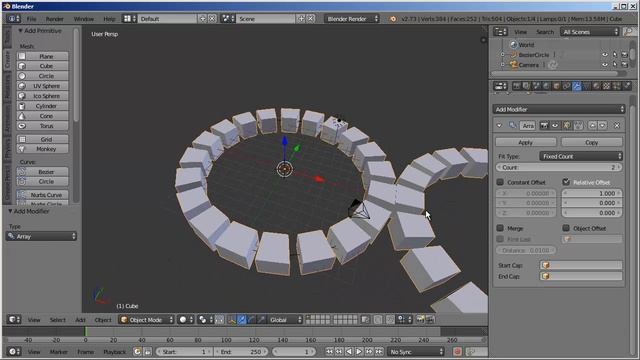The height and width of the screenshot is (360, 640).
Task: Toggle automatic keyframe record button
Action: tap(458, 352)
